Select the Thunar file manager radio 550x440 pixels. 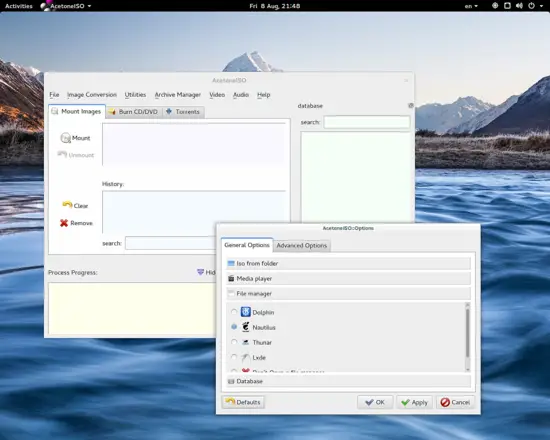click(234, 342)
